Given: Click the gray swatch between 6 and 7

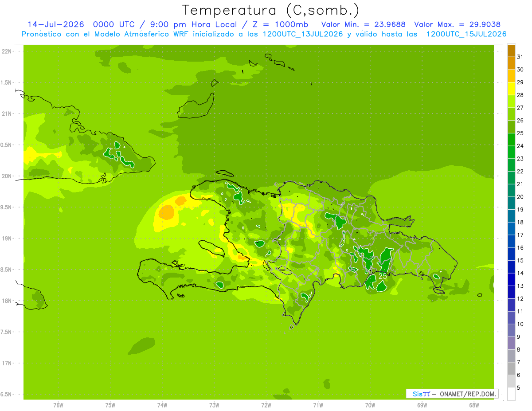Looking at the screenshot, I should 511,369.
